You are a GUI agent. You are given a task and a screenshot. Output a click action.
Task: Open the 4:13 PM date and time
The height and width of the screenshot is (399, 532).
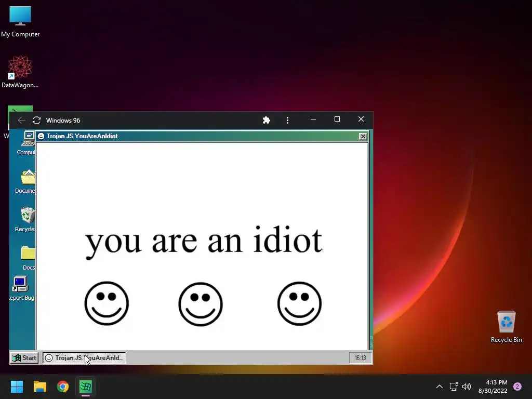point(493,387)
